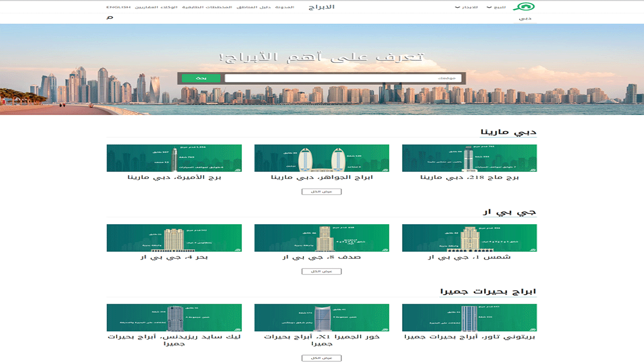Click عرض الكل under دبي مارينا section
This screenshot has width=644, height=362.
[321, 192]
